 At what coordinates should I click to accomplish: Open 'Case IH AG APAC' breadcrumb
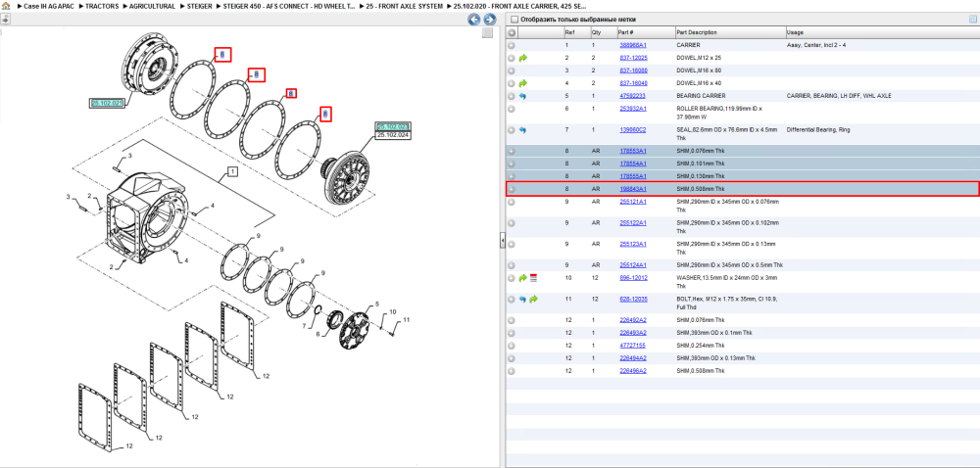49,6
